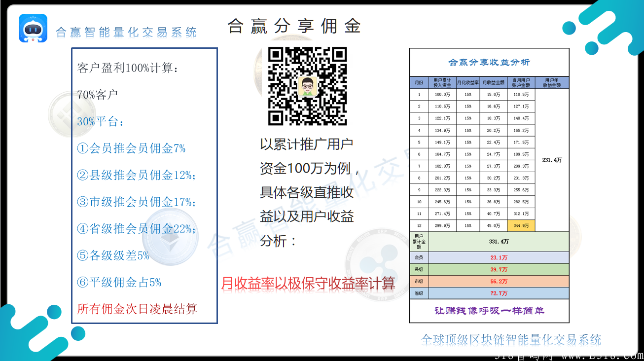Select ③市级推会员佣金17%
This screenshot has height=361, width=644.
137,202
